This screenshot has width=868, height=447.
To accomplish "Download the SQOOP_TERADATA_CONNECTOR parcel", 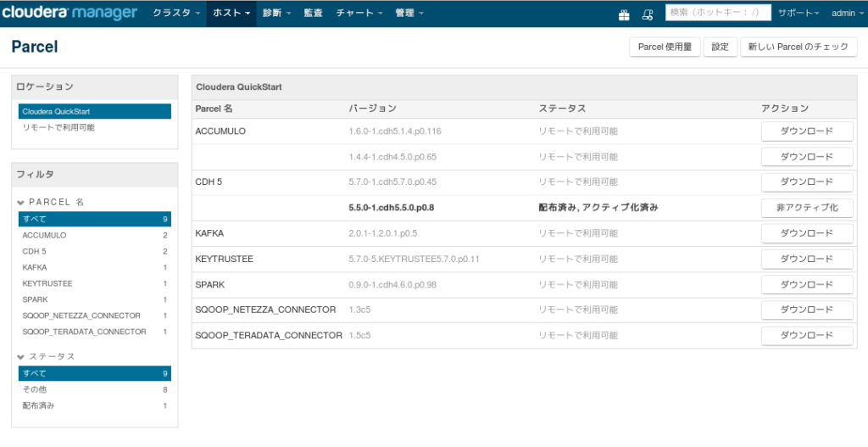I will click(x=807, y=335).
